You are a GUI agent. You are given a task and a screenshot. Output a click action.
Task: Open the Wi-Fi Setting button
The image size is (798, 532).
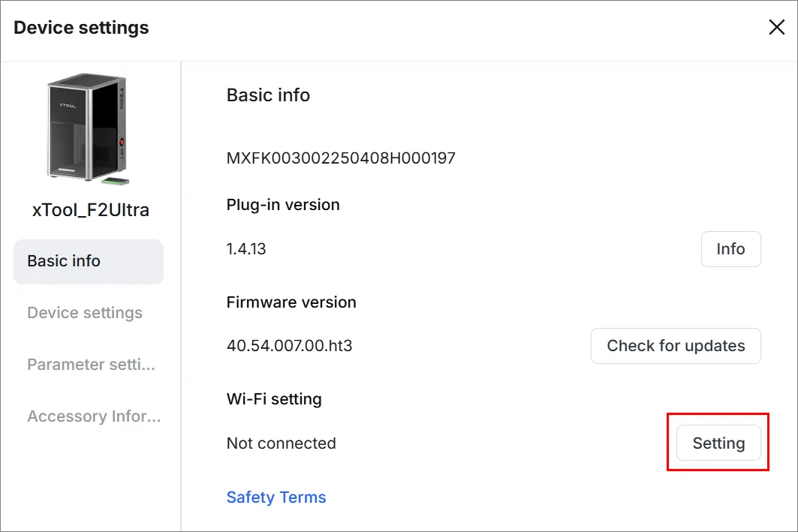[718, 443]
